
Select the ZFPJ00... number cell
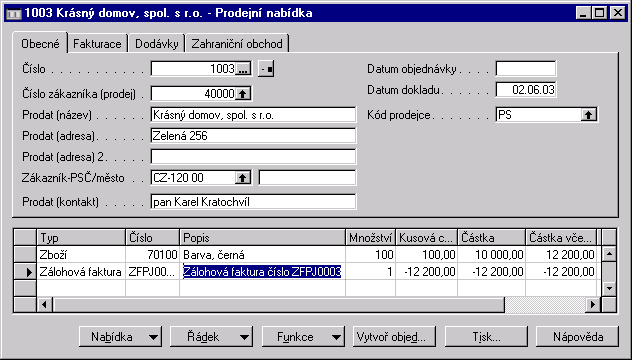[152, 272]
